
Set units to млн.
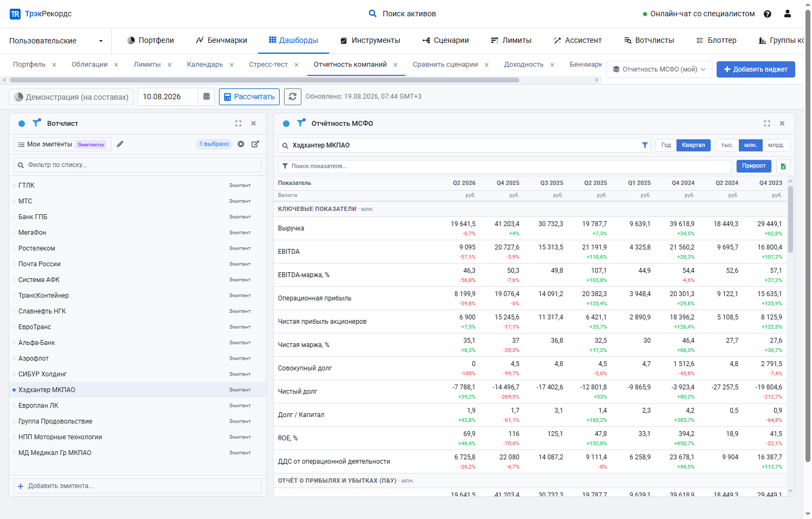tap(751, 145)
